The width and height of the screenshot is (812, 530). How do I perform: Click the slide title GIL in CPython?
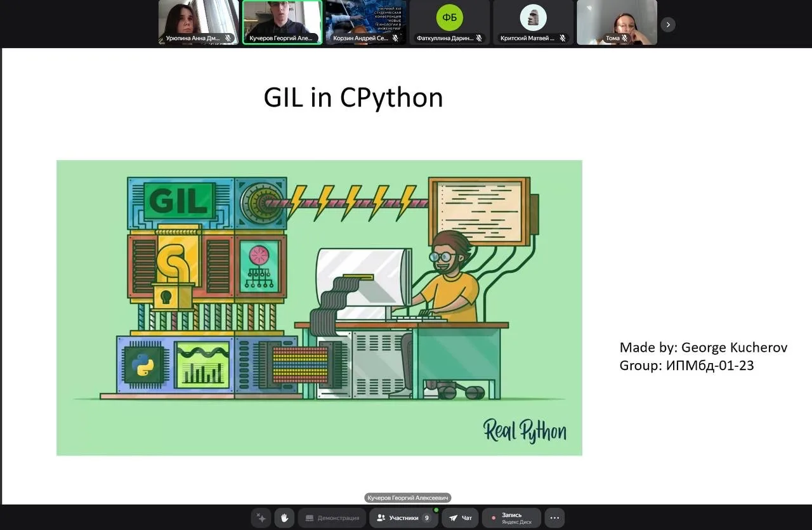[353, 98]
